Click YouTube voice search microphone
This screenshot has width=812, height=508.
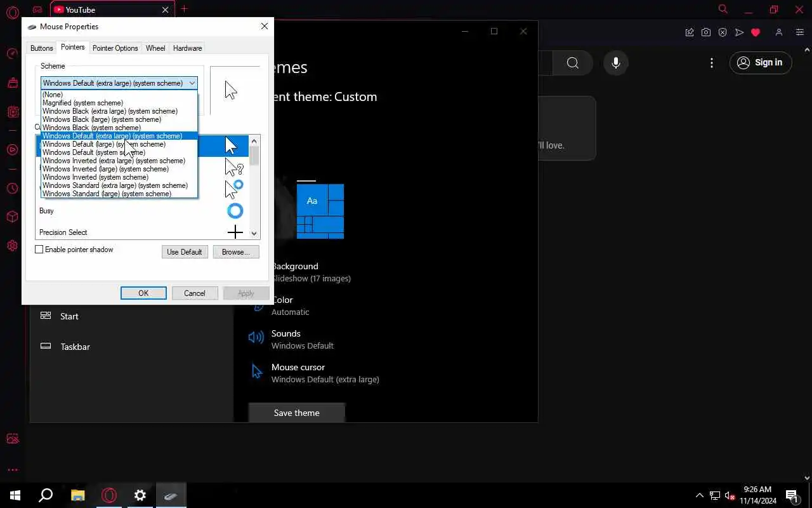coord(616,63)
